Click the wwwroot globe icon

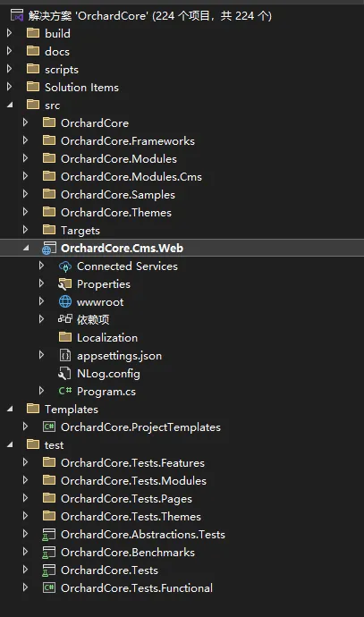pyautogui.click(x=65, y=302)
